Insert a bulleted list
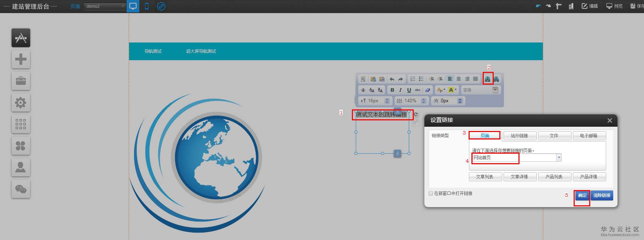This screenshot has height=240, width=644. pyautogui.click(x=421, y=79)
